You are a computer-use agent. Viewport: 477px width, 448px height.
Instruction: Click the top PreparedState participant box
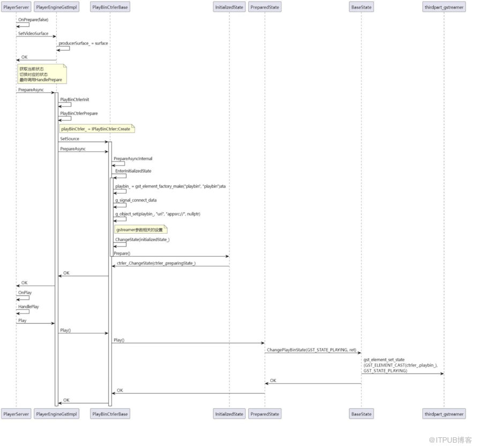(x=265, y=8)
